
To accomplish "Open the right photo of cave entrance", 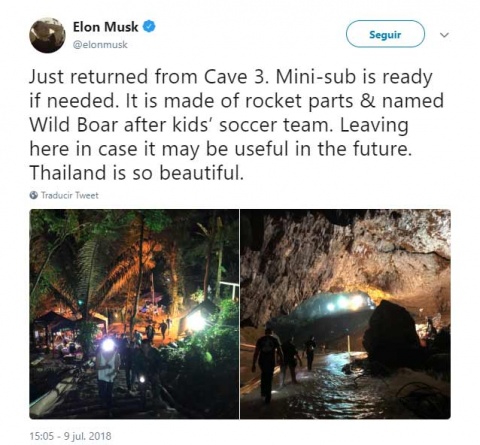I will tap(345, 314).
